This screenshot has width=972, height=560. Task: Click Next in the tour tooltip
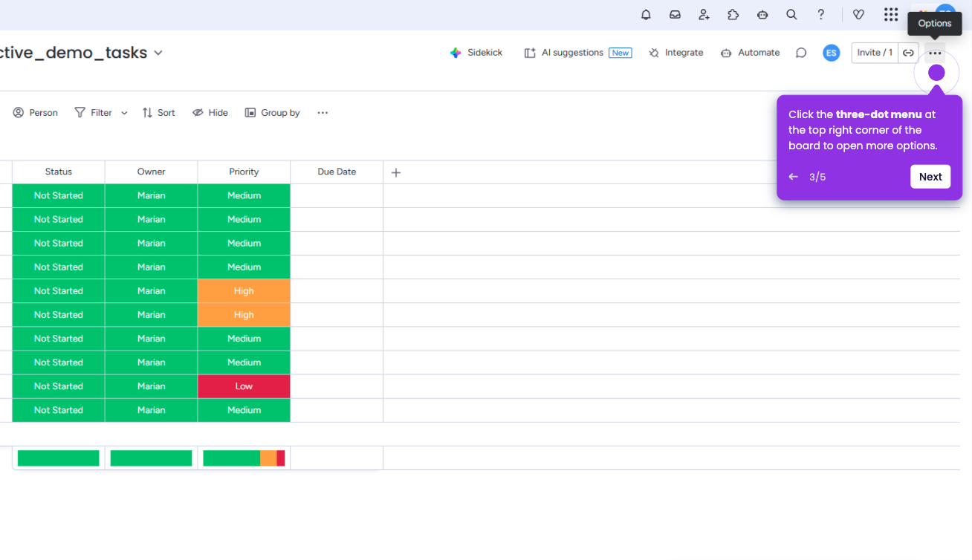(930, 177)
